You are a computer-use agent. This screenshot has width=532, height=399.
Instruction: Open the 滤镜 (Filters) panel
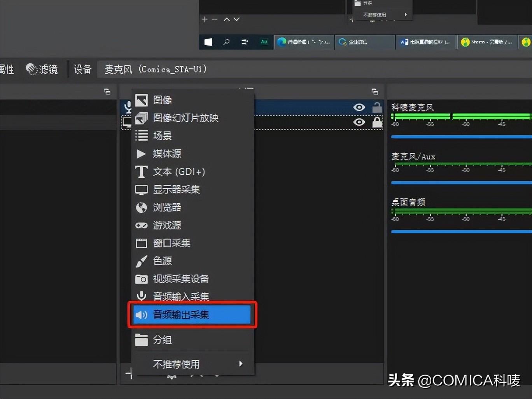tap(42, 69)
